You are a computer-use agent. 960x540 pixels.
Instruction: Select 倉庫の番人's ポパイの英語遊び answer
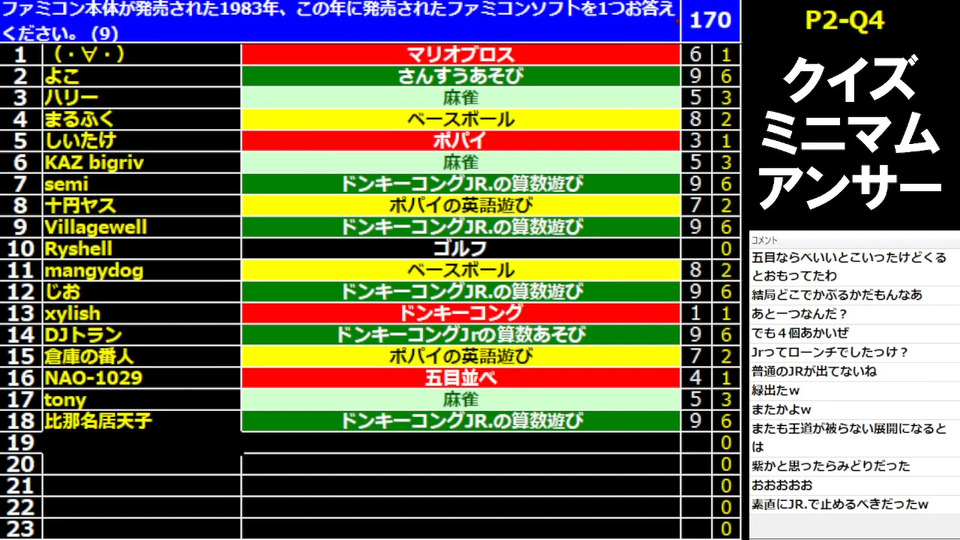[460, 356]
